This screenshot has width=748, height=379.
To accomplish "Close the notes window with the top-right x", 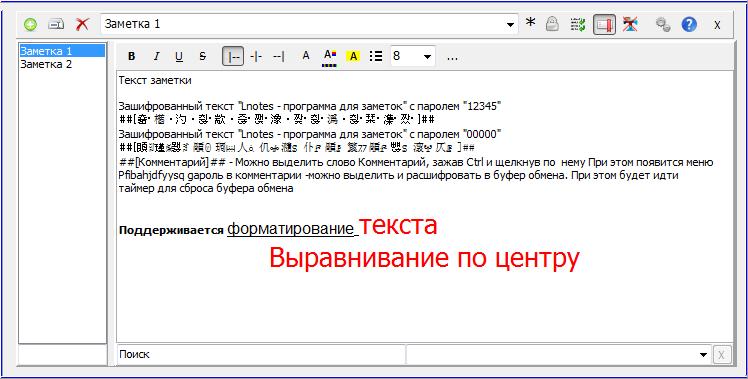I will coord(717,25).
